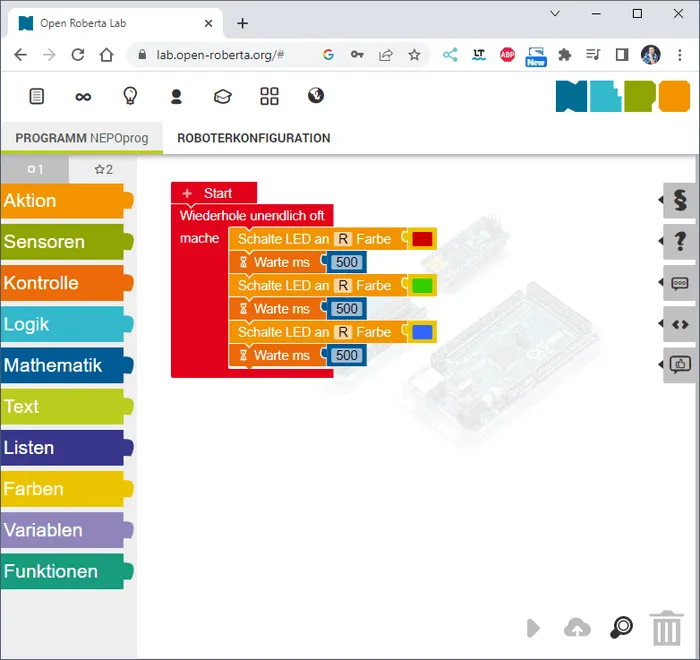The width and height of the screenshot is (700, 660).
Task: Open the user account icon
Action: [x=176, y=96]
